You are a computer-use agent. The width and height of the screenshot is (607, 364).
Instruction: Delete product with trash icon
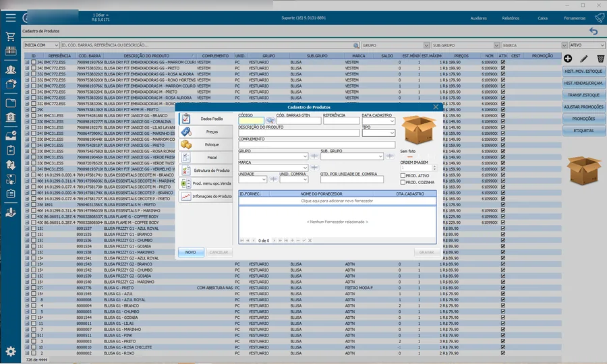[600, 59]
